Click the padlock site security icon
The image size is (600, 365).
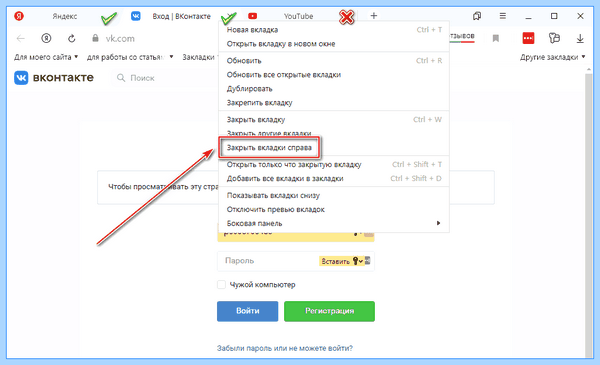click(x=95, y=38)
